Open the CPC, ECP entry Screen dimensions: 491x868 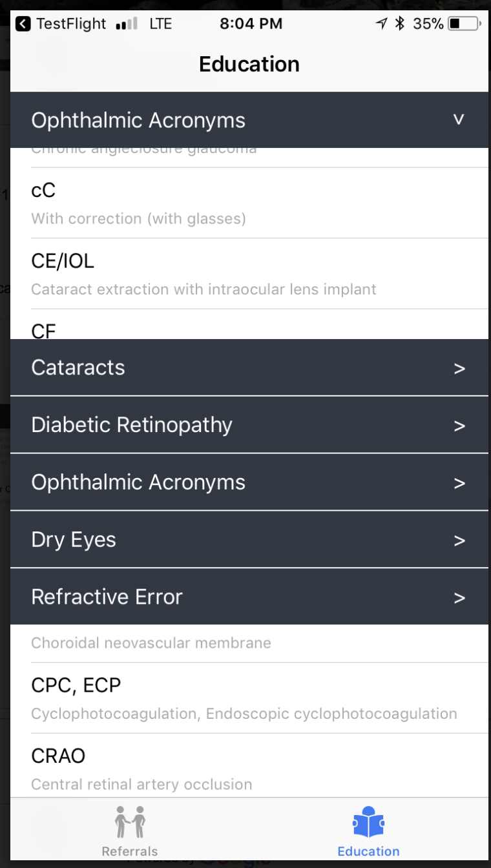coord(249,697)
